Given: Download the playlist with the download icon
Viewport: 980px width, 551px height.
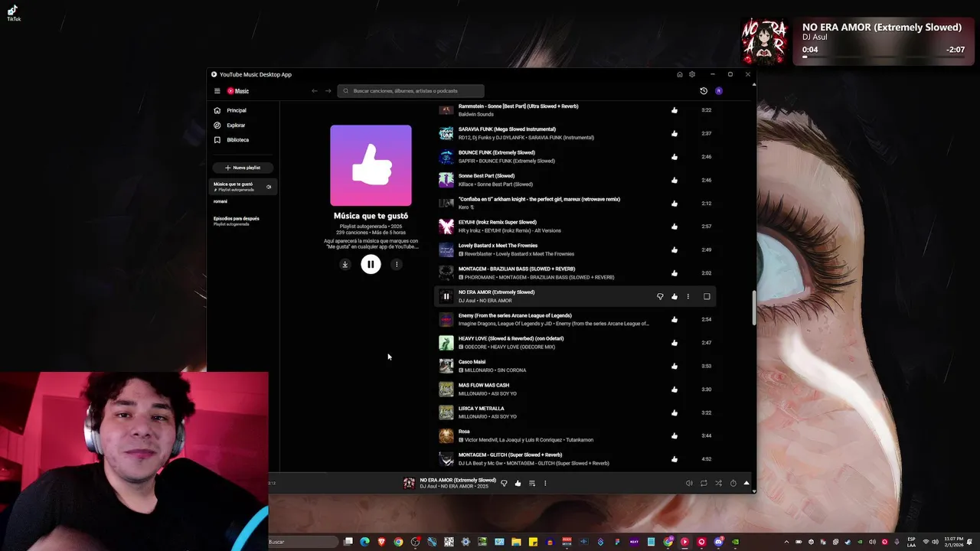Looking at the screenshot, I should pos(345,264).
